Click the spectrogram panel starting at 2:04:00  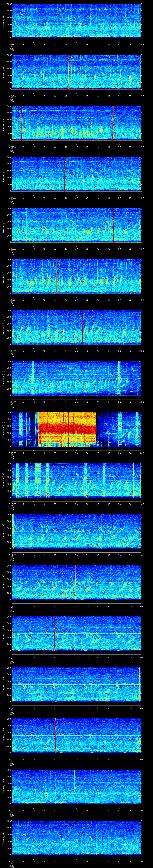click(x=77, y=174)
